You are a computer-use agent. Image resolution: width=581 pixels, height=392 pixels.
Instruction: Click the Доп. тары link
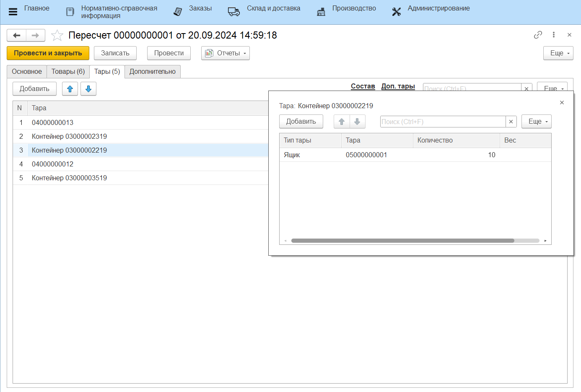click(398, 86)
